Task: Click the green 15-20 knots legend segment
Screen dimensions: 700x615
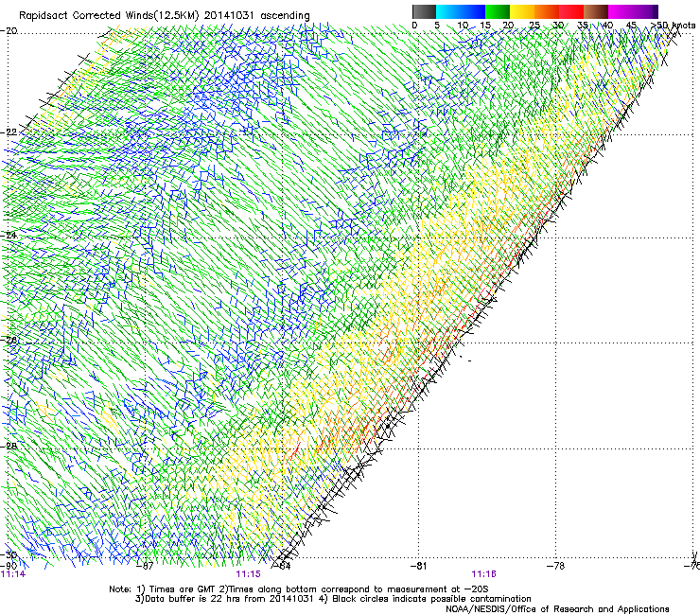Action: (498, 11)
